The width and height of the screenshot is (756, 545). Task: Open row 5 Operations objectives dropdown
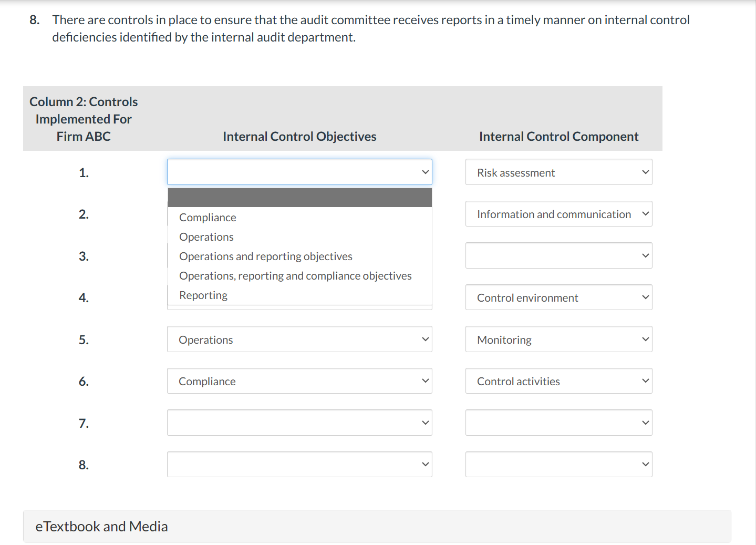tap(299, 339)
